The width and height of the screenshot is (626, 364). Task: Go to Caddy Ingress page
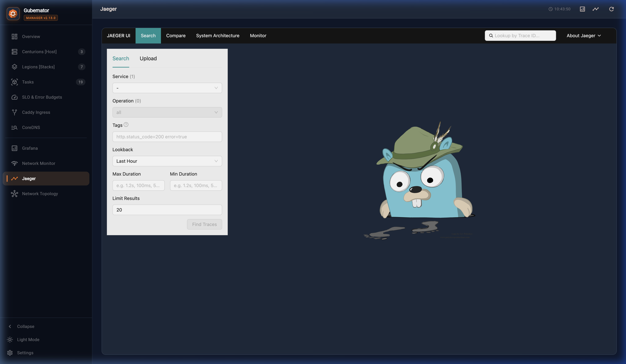click(46, 112)
